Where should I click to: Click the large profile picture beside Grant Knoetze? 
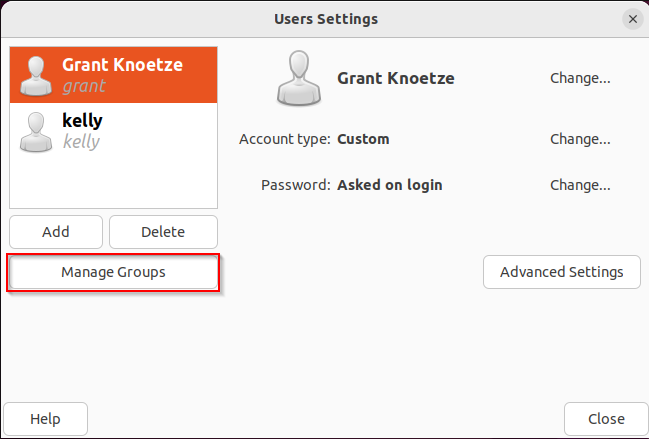tap(299, 78)
